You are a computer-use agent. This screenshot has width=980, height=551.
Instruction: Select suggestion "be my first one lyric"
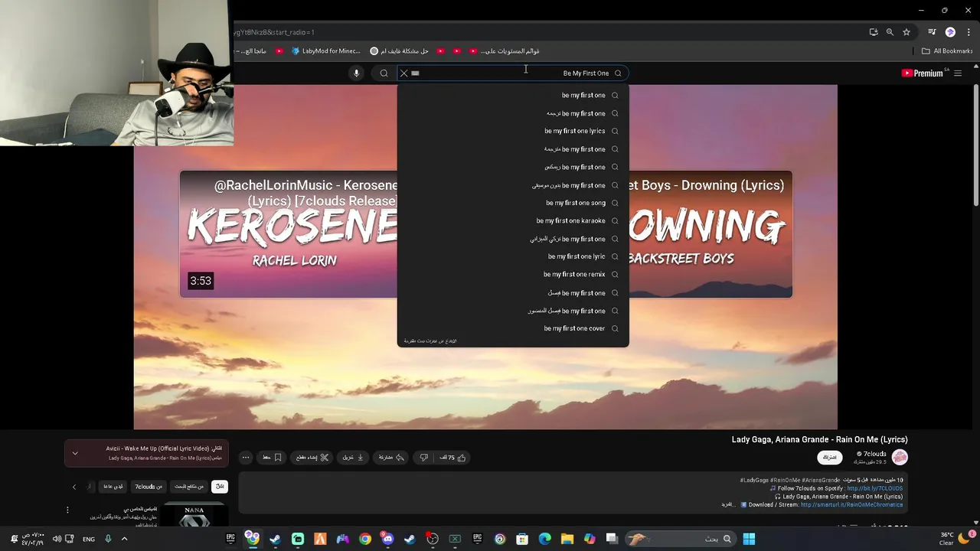pos(513,256)
